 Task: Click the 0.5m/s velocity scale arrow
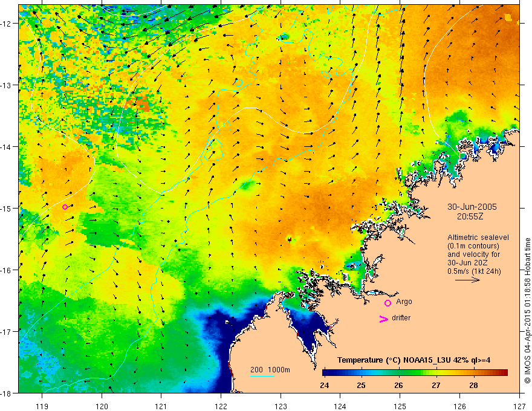(x=467, y=280)
